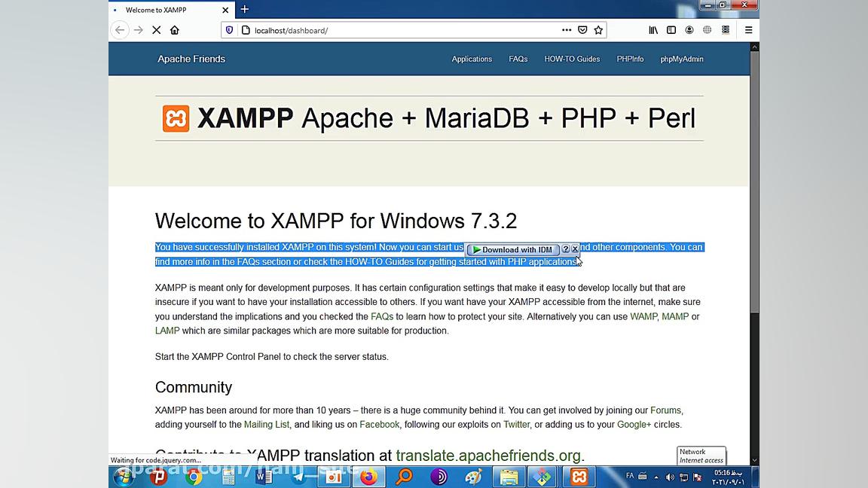Open the Twitter link
Screen dimensions: 868x488
pyautogui.click(x=516, y=425)
